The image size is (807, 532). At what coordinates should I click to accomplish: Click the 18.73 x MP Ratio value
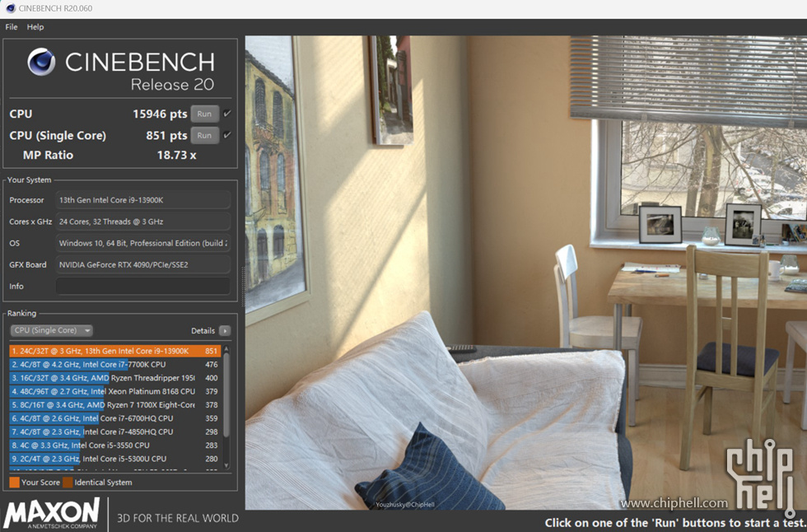(x=176, y=155)
